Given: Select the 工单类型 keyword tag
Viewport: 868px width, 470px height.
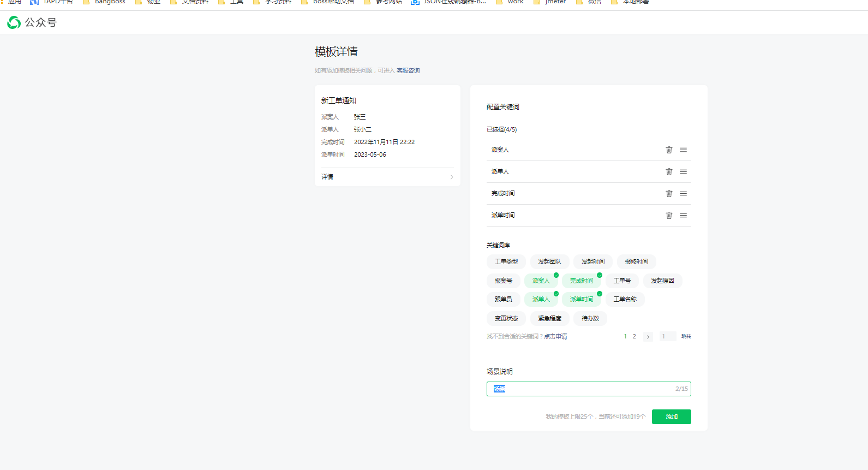Looking at the screenshot, I should point(506,261).
